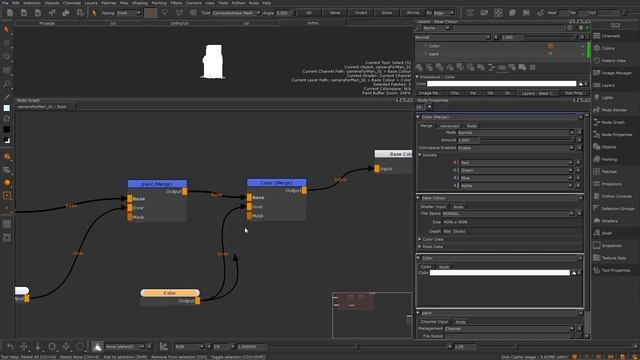Open the layer blend mode Normal dropdown

coord(452,37)
